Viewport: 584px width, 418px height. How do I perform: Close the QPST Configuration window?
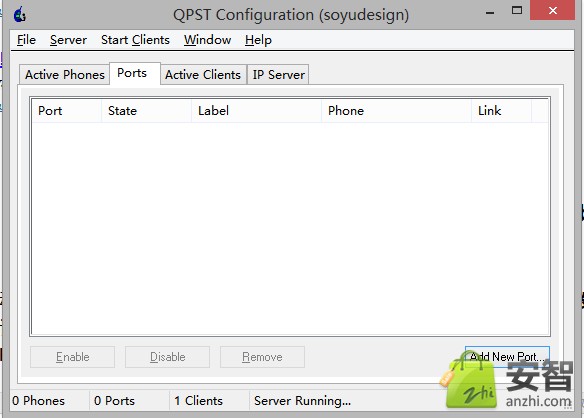[553, 10]
